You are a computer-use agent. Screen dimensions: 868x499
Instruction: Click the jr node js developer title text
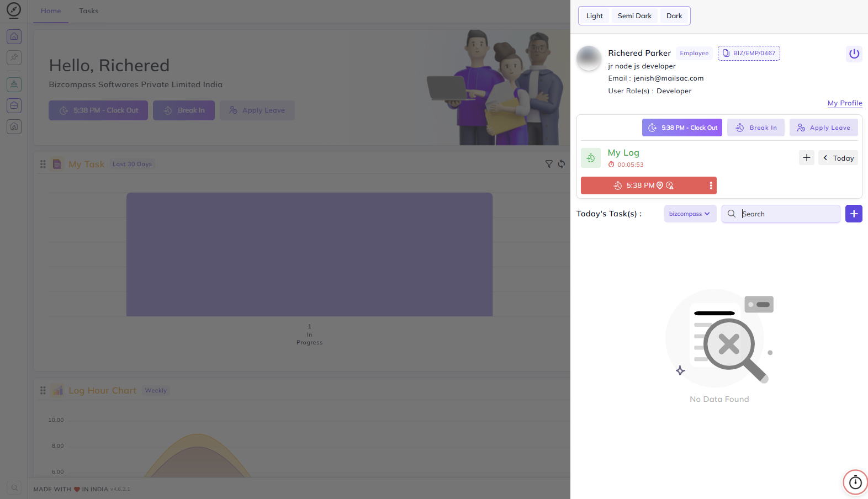642,66
